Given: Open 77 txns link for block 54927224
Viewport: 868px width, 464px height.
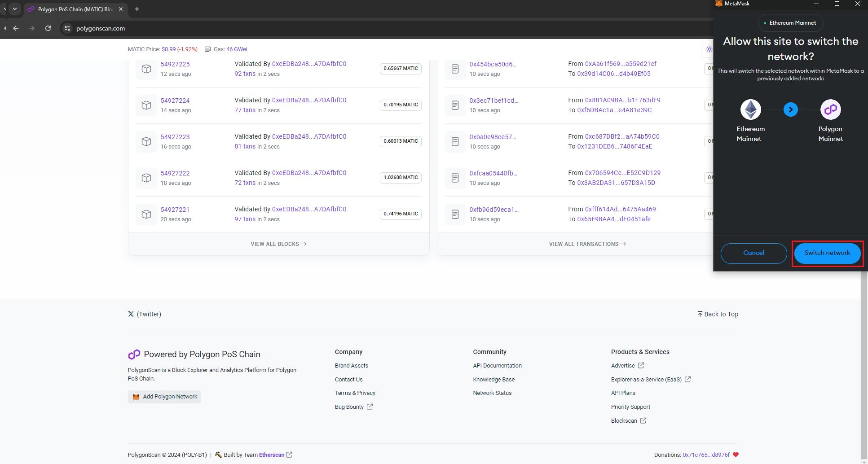Looking at the screenshot, I should (x=245, y=110).
